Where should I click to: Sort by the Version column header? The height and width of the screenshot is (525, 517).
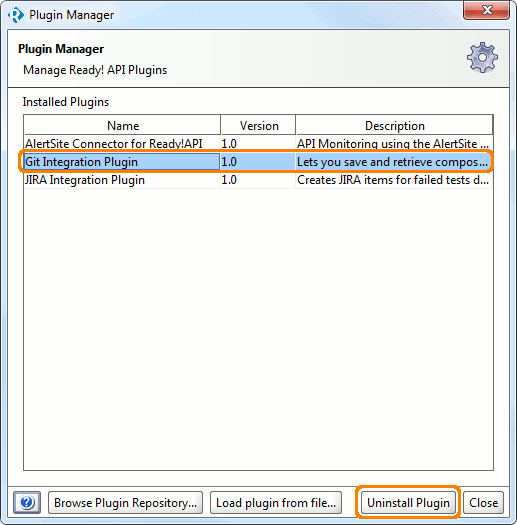click(258, 126)
